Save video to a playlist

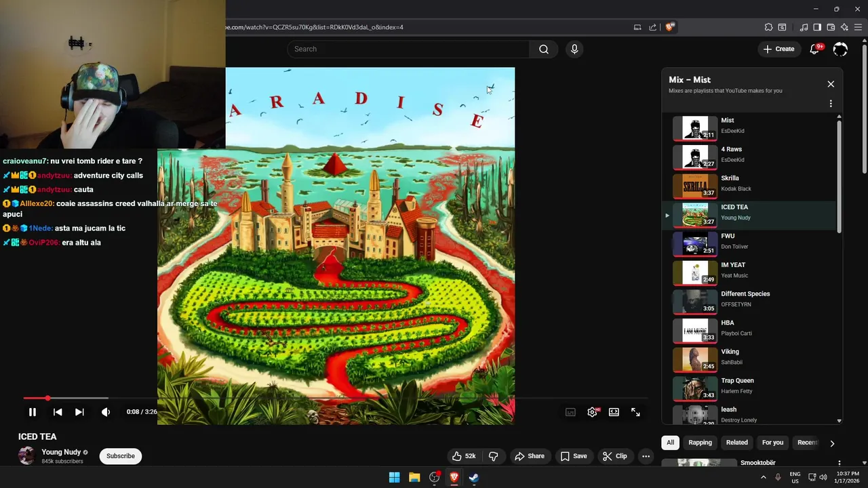click(x=574, y=456)
